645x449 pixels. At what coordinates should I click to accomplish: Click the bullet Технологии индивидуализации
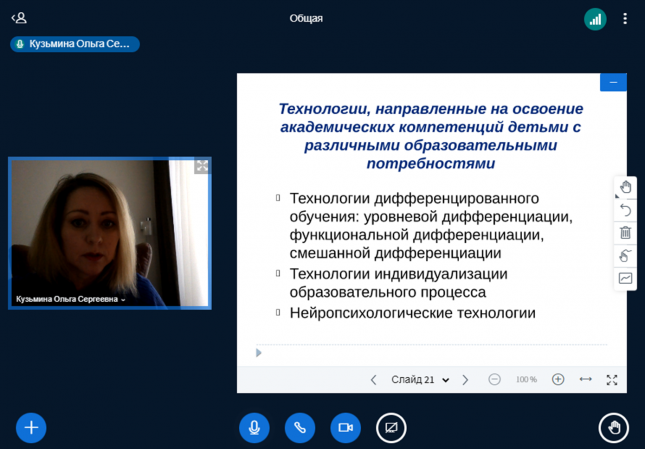399,283
